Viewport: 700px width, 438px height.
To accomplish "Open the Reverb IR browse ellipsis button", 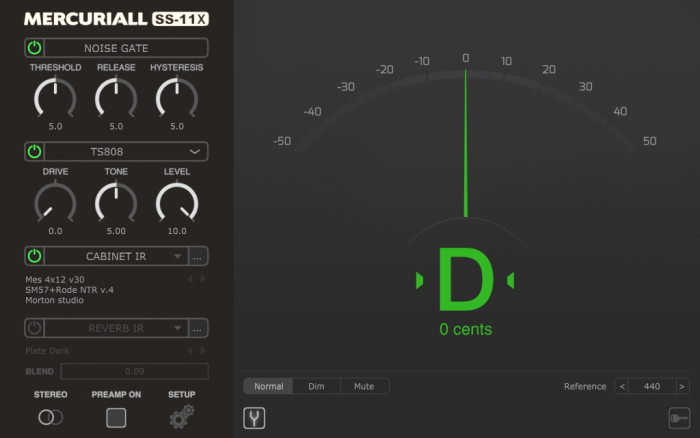I will [198, 328].
